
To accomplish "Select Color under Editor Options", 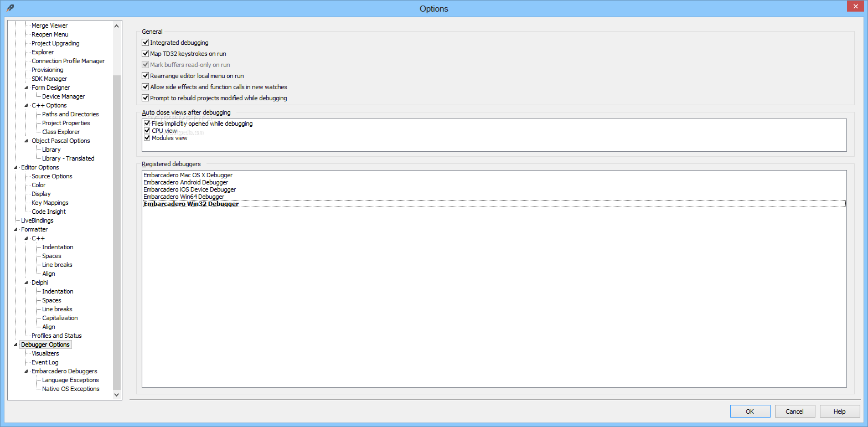I will tap(39, 185).
